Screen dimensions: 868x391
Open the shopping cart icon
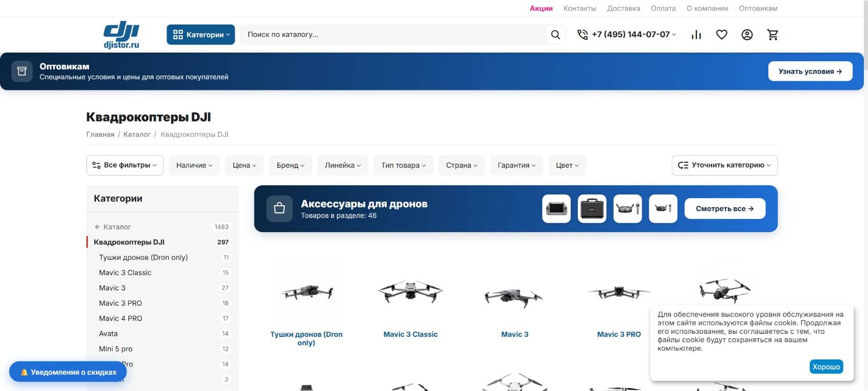click(772, 35)
